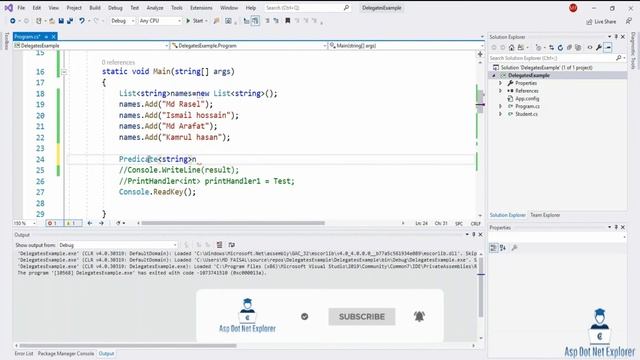Open the Debug configuration dropdown

click(122, 21)
